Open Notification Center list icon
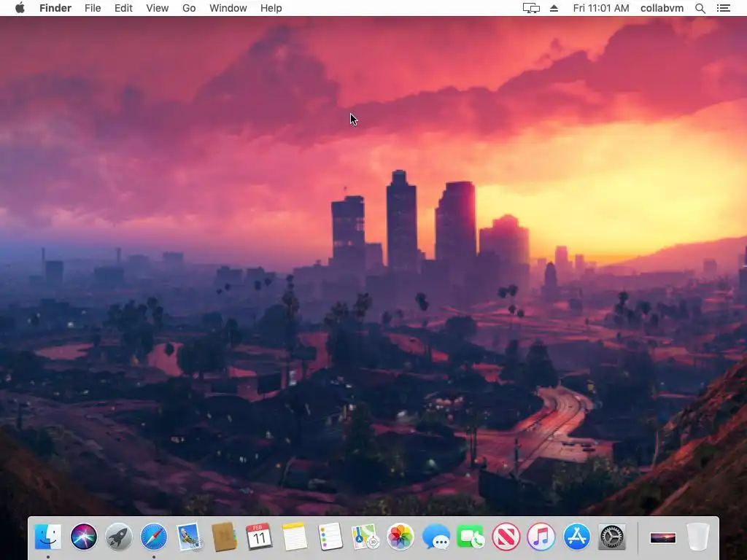 (724, 8)
